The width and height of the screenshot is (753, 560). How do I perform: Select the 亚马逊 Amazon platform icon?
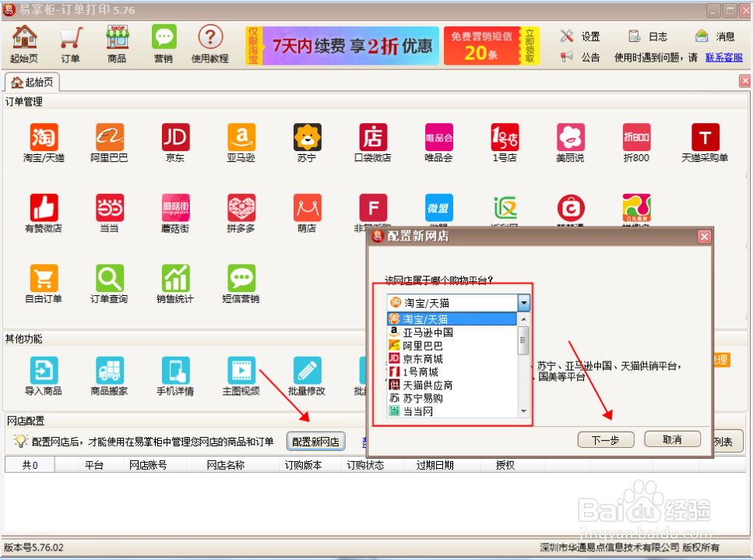[x=241, y=137]
